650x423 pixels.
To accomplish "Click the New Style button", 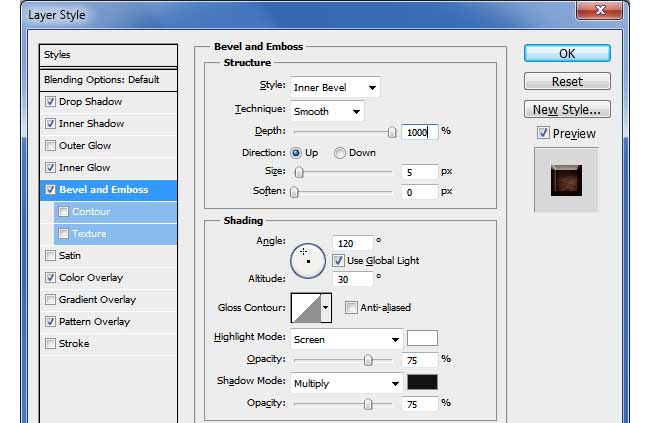I will [x=566, y=110].
